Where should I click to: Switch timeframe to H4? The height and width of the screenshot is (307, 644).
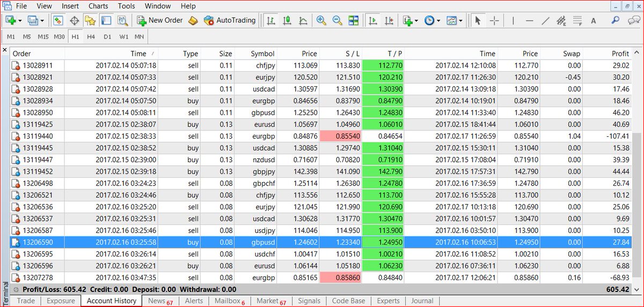91,36
